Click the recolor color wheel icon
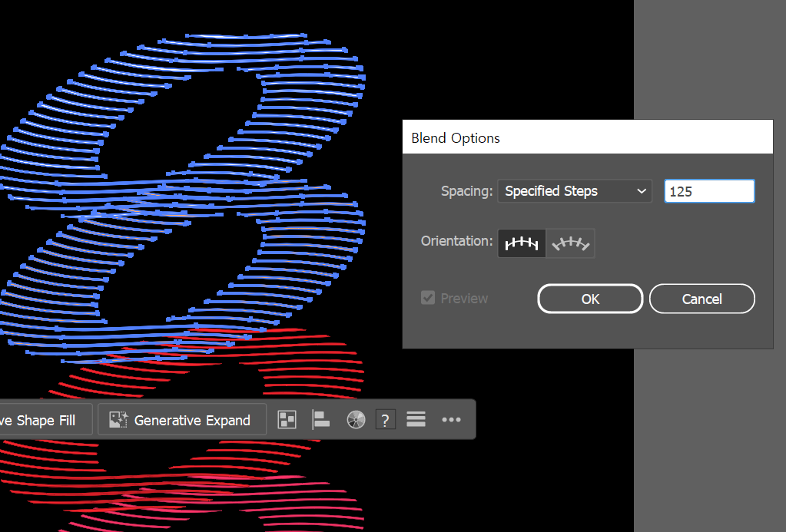786x532 pixels. click(x=356, y=420)
